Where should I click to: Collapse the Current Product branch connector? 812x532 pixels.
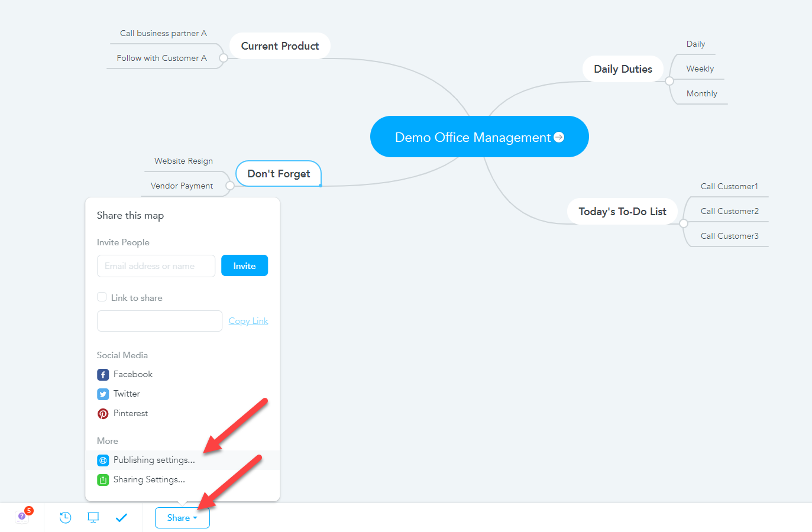(x=222, y=57)
